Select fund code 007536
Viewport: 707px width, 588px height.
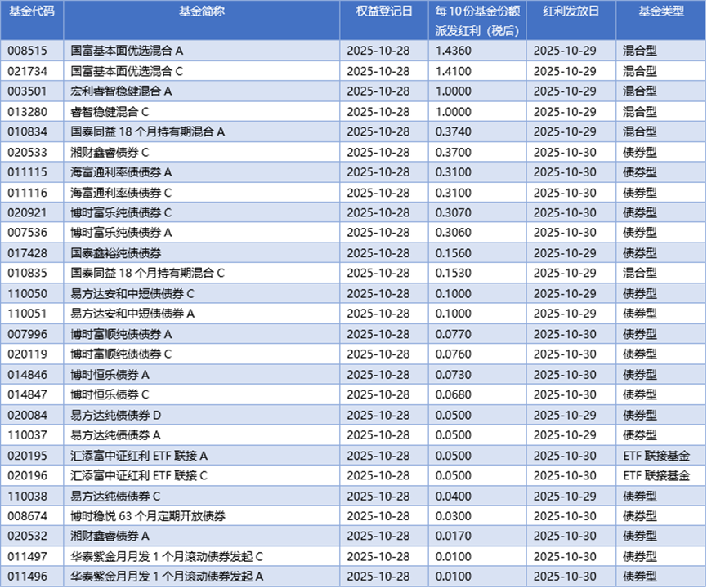[27, 233]
